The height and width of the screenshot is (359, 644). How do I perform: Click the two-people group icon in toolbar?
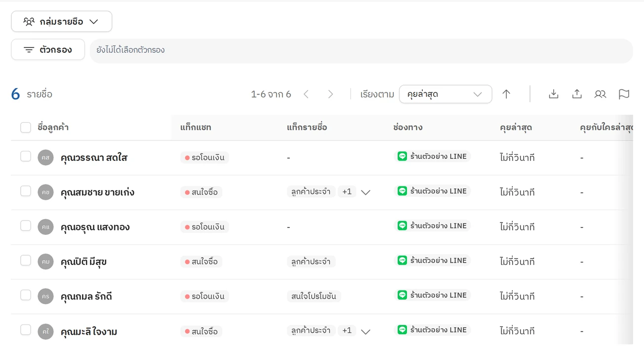tap(600, 94)
